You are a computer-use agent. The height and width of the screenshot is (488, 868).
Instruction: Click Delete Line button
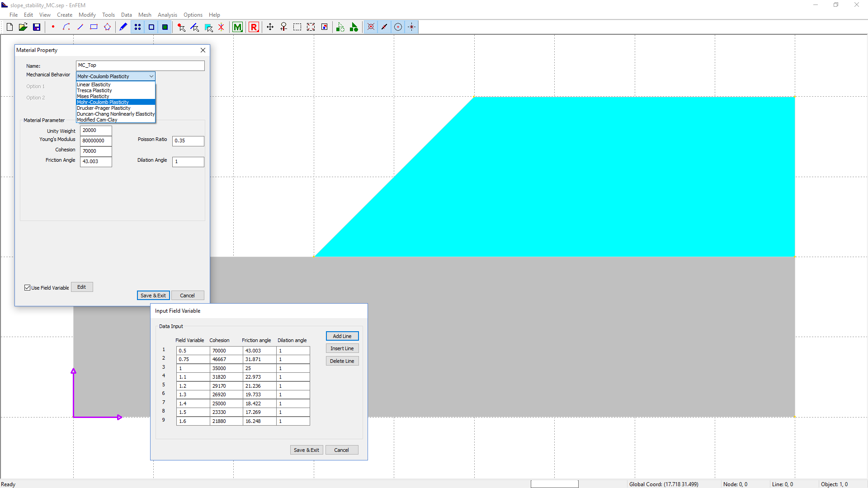[x=342, y=361]
